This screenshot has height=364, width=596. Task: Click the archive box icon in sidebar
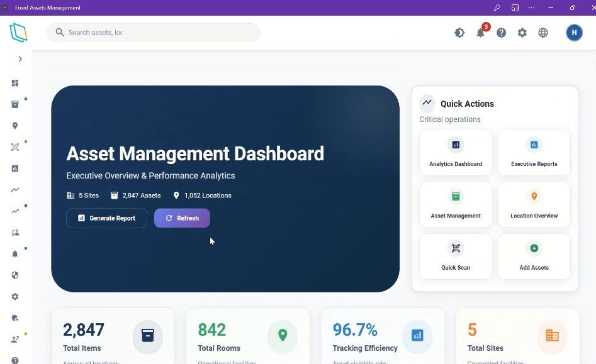[15, 104]
